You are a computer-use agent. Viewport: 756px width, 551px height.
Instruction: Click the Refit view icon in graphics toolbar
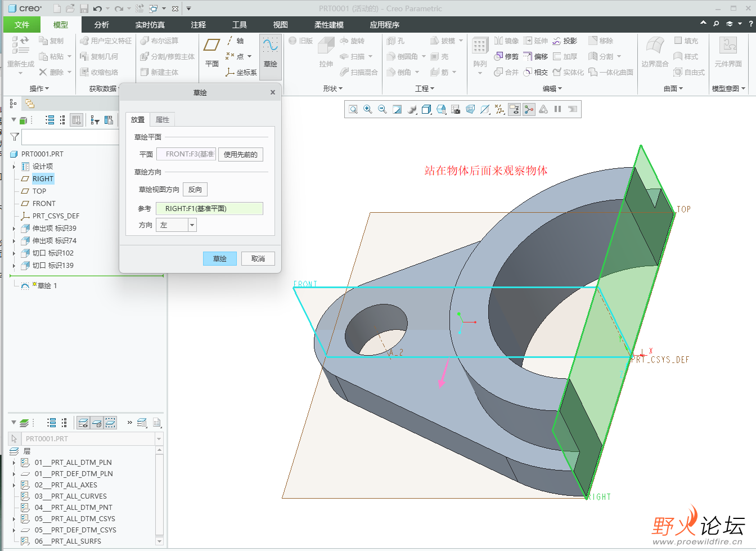point(353,109)
